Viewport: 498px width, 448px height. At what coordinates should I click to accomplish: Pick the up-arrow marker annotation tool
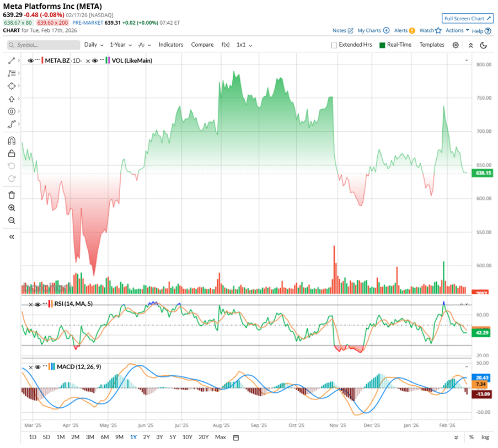12,99
